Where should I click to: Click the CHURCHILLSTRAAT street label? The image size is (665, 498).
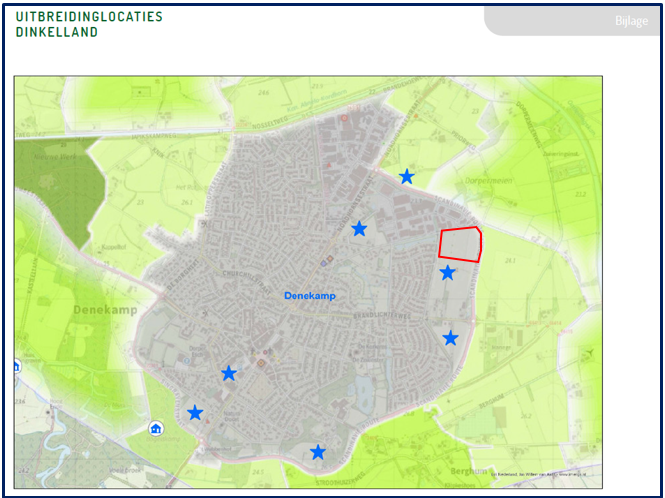click(246, 282)
